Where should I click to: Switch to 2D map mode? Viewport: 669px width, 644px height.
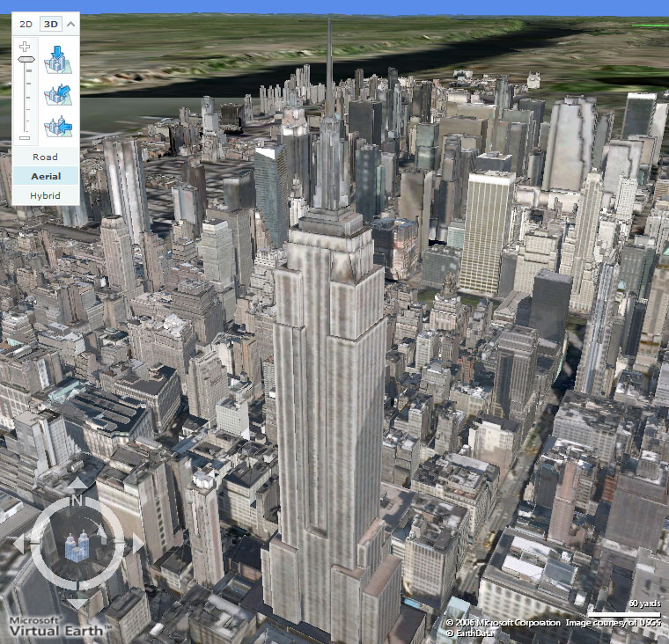pyautogui.click(x=26, y=23)
